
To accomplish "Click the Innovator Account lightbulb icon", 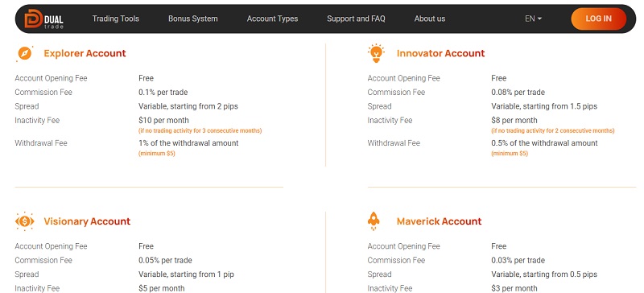I will [x=376, y=53].
